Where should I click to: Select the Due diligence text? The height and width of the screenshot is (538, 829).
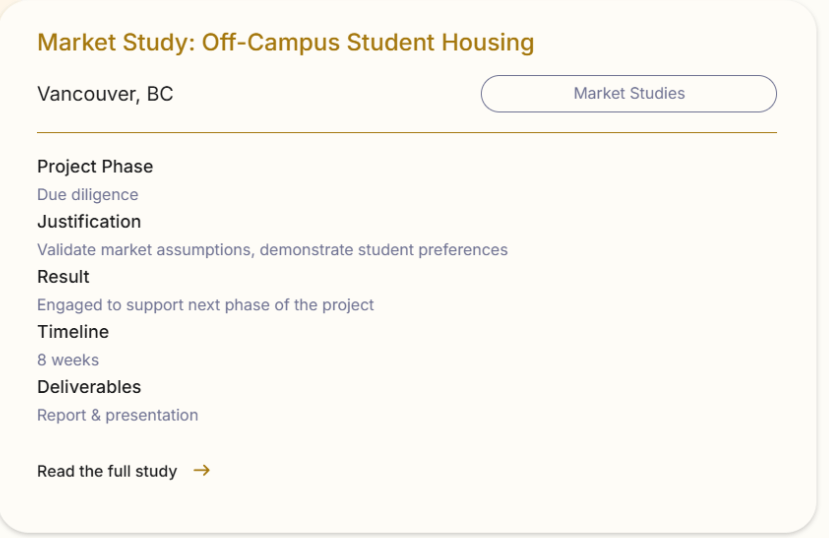[x=88, y=195]
